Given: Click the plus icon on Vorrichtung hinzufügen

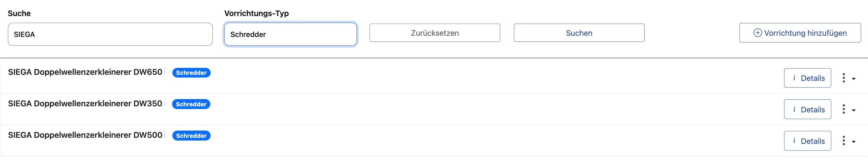Looking at the screenshot, I should coord(757,33).
